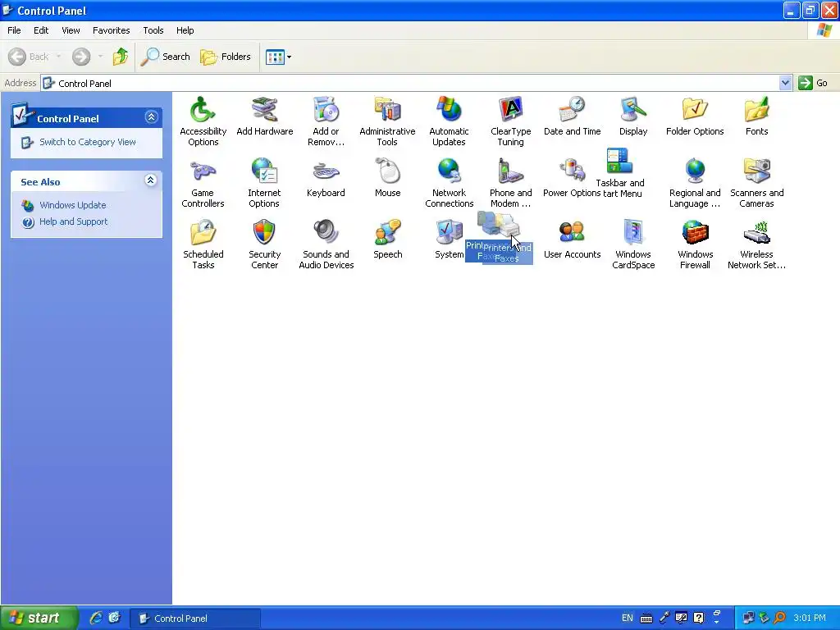This screenshot has height=630, width=840.
Task: Click the Start button
Action: [39, 618]
